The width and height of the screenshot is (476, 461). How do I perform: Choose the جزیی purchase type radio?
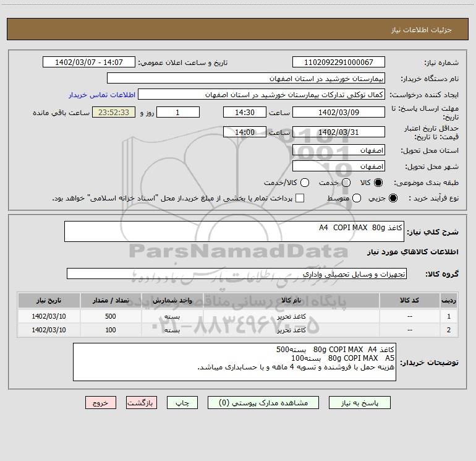click(393, 198)
